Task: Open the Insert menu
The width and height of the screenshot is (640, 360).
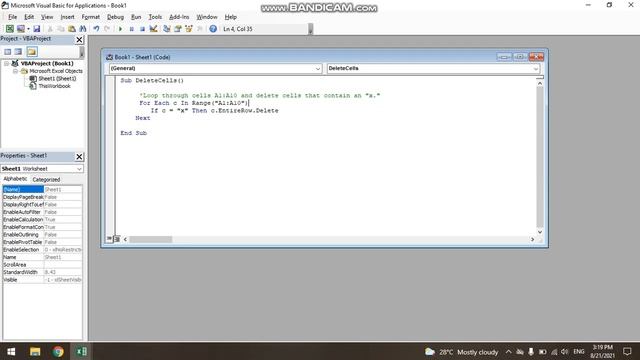Action: pos(67,17)
